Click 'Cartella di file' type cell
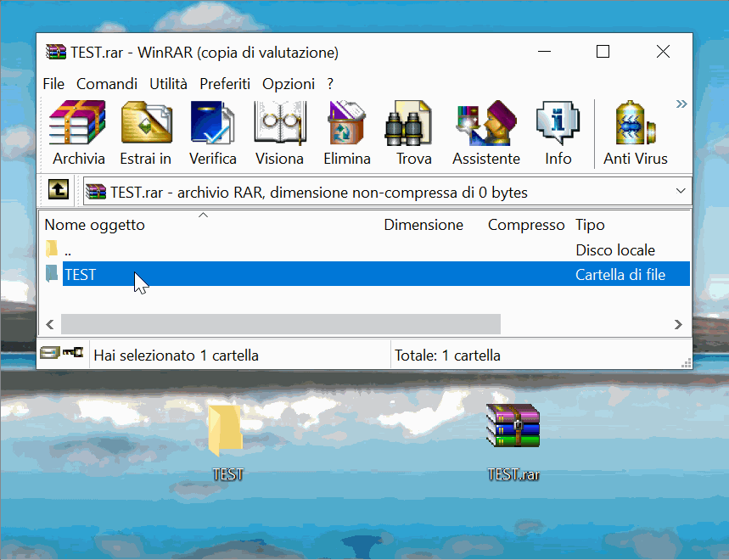This screenshot has height=560, width=729. click(620, 275)
